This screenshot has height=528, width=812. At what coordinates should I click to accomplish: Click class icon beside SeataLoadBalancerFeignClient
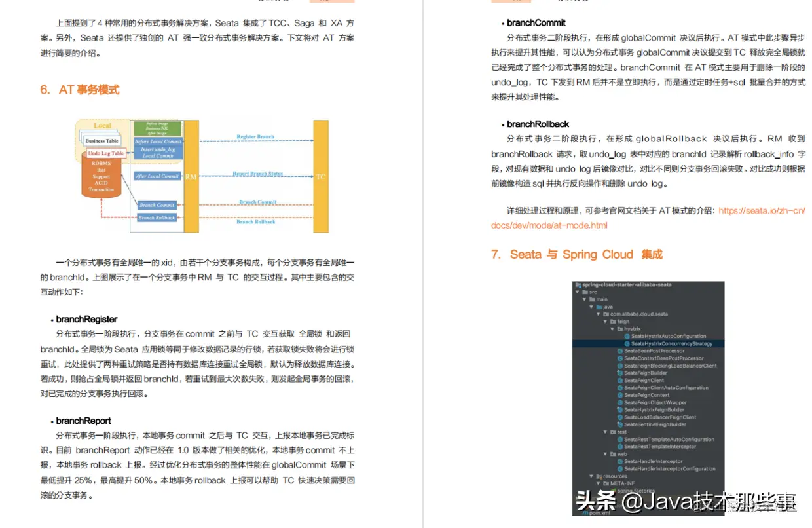click(620, 417)
